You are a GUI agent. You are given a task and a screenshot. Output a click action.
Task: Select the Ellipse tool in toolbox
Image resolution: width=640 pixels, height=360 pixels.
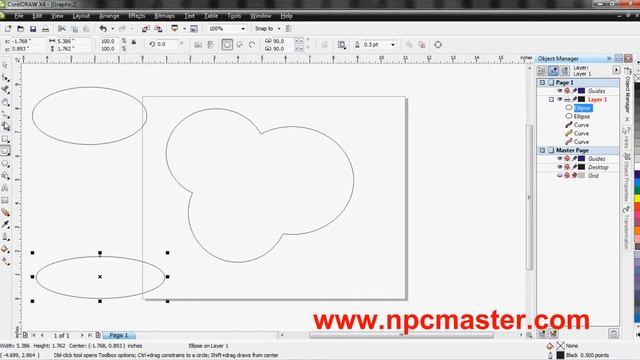[x=5, y=151]
